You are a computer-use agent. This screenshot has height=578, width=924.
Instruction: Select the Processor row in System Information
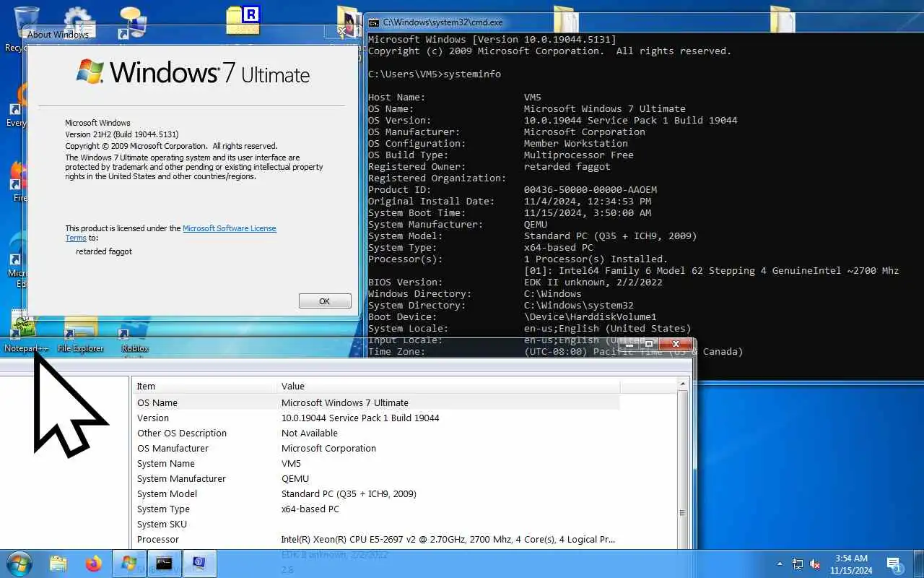coord(377,539)
